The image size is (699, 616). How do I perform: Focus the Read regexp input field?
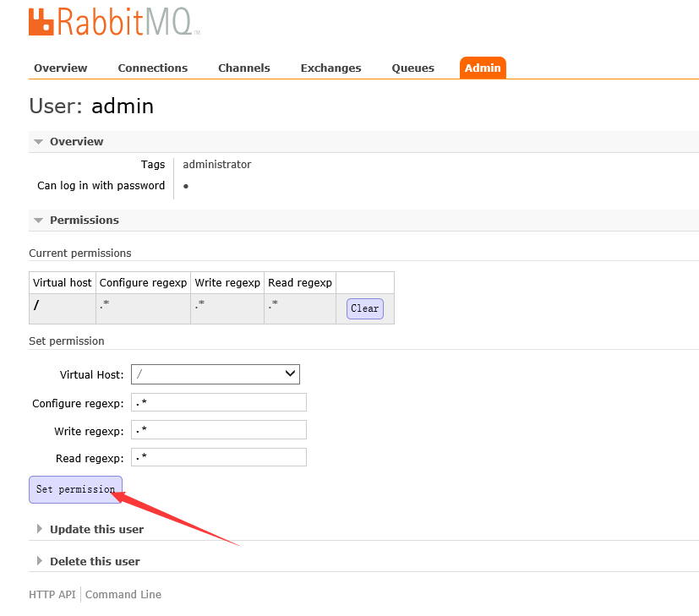tap(218, 457)
